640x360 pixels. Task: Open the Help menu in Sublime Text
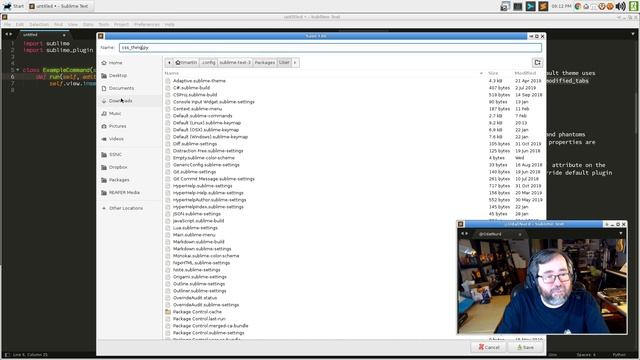tap(169, 24)
